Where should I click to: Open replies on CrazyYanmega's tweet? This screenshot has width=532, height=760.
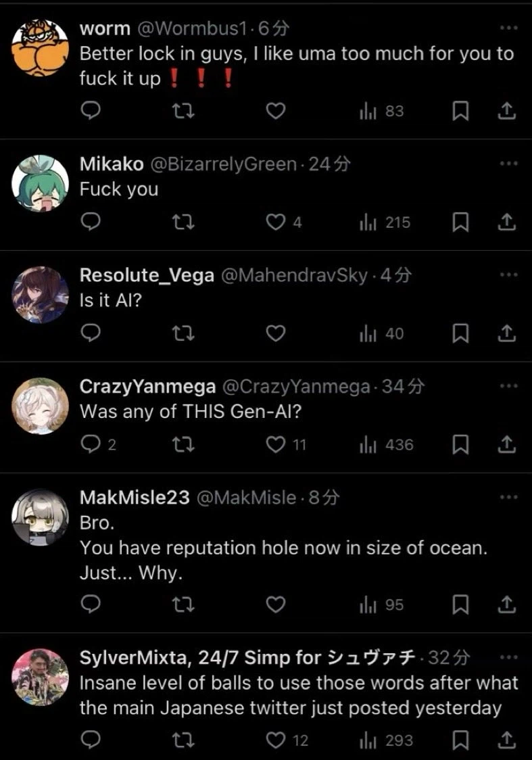tap(90, 445)
